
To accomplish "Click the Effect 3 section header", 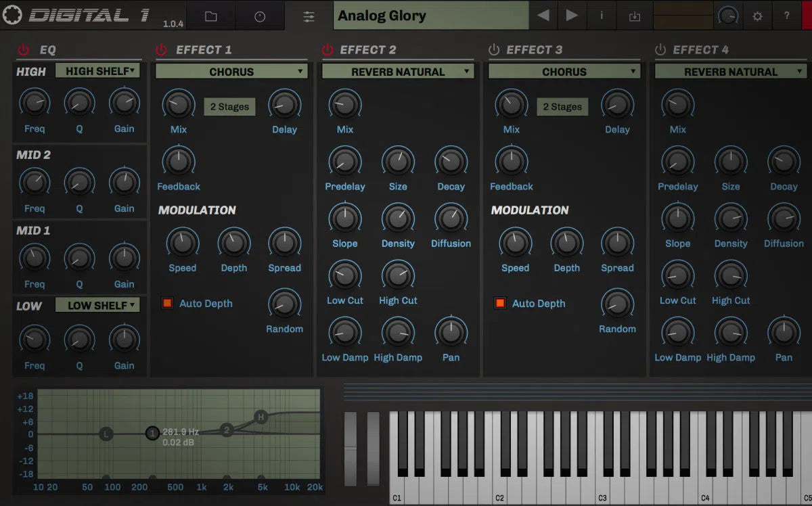I will click(535, 49).
